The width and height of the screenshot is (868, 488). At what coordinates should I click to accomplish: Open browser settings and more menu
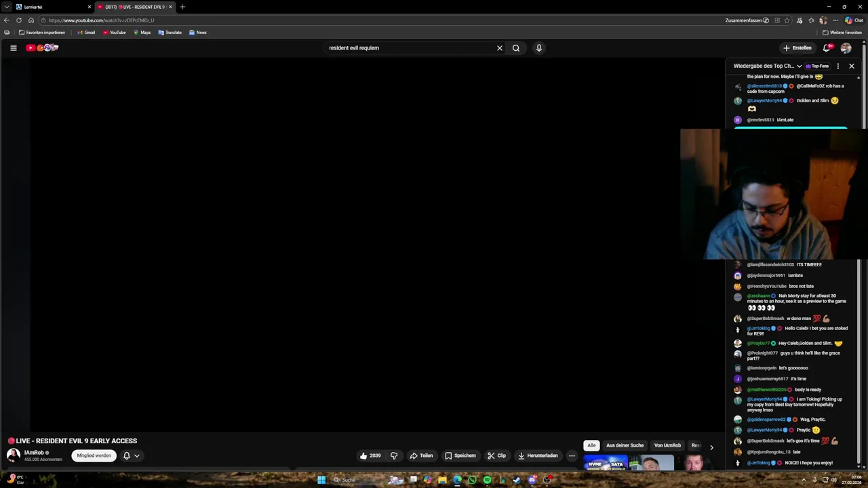click(x=835, y=20)
